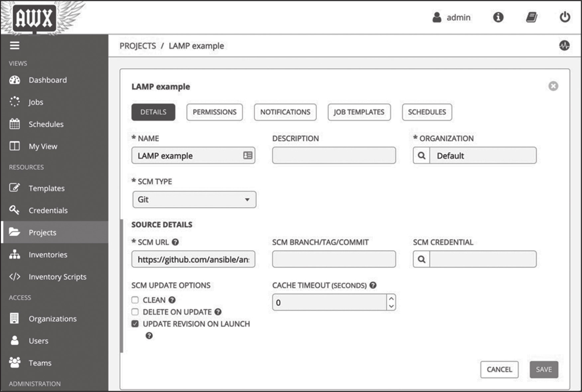Open the Job Templates tab
This screenshot has height=392, width=582.
[359, 112]
